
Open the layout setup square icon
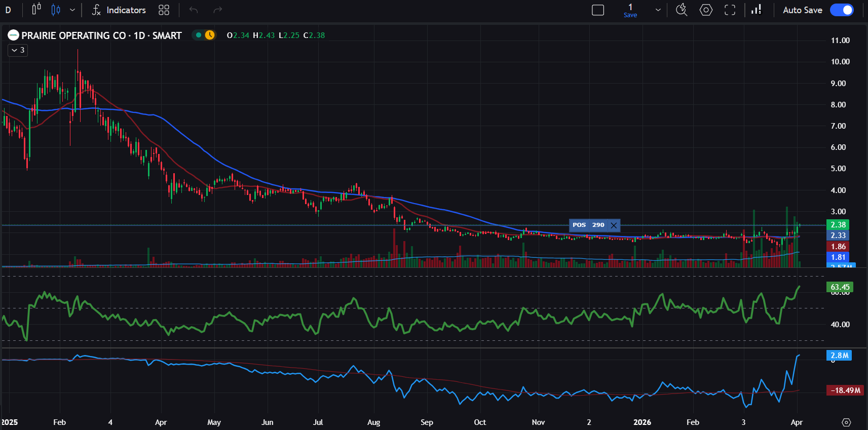click(598, 10)
